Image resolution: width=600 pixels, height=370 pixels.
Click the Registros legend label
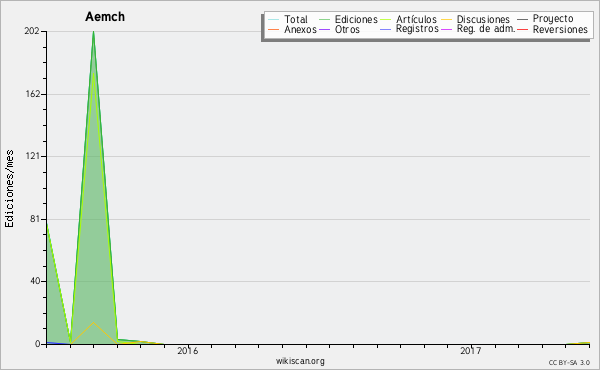click(x=417, y=29)
